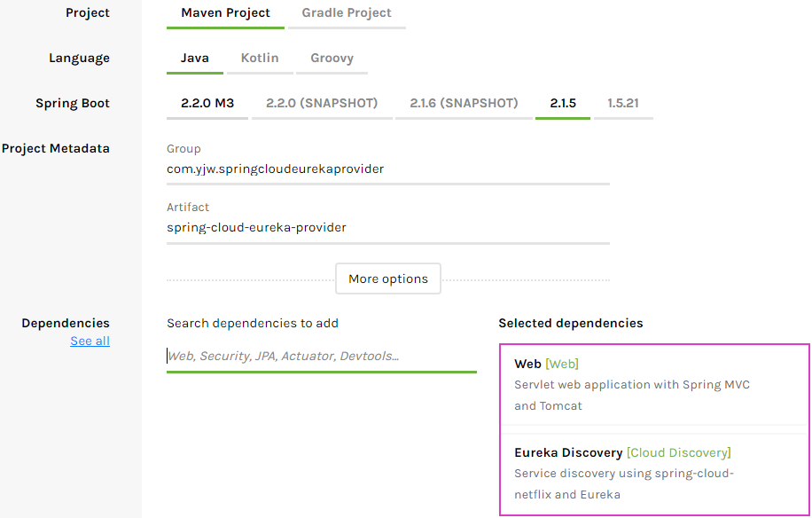Image resolution: width=812 pixels, height=518 pixels.
Task: Choose Java as the language
Action: tap(195, 58)
